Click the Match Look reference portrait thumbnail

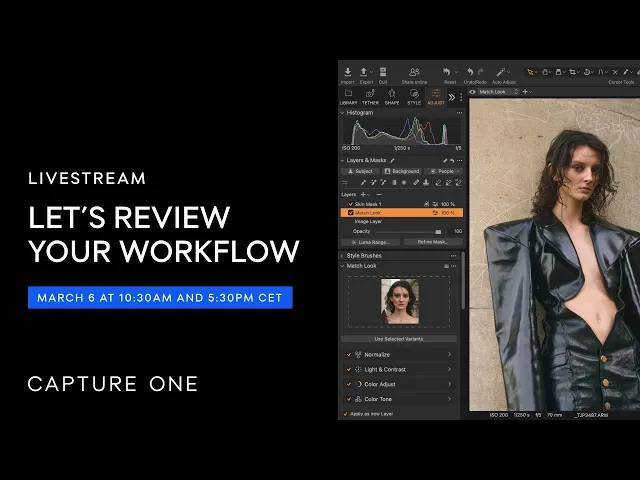400,301
